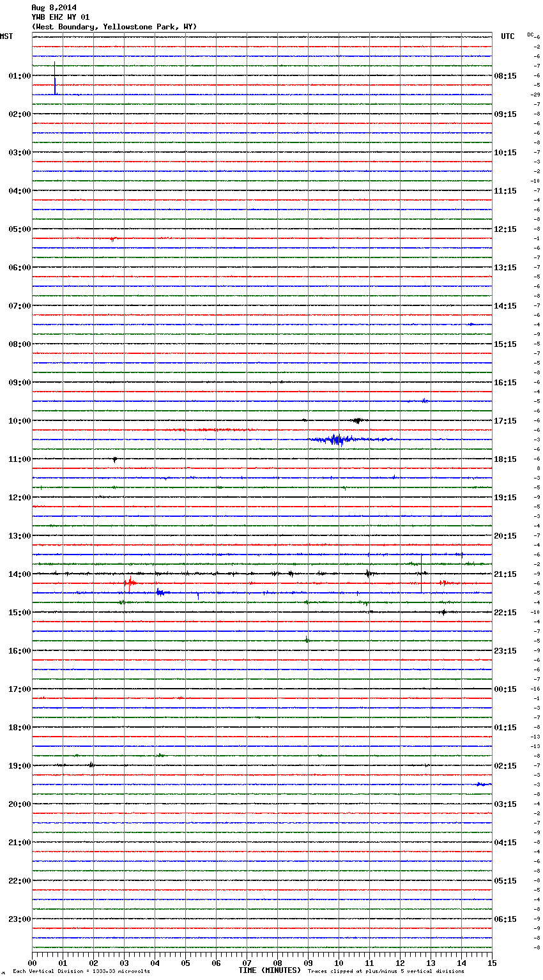Click the 16:15 UTC time label
Image resolution: width=543 pixels, height=980 pixels.
tap(505, 383)
